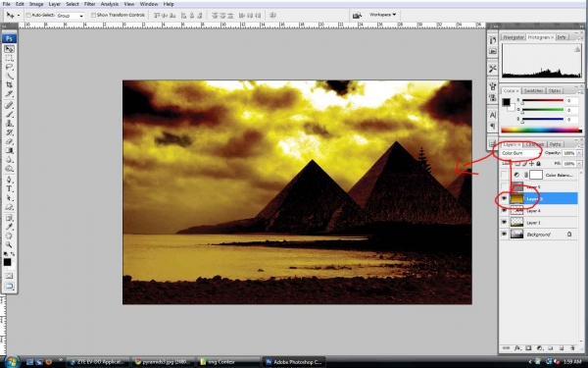Select the Gradient tool
Image resolution: width=588 pixels, height=368 pixels.
click(x=9, y=150)
